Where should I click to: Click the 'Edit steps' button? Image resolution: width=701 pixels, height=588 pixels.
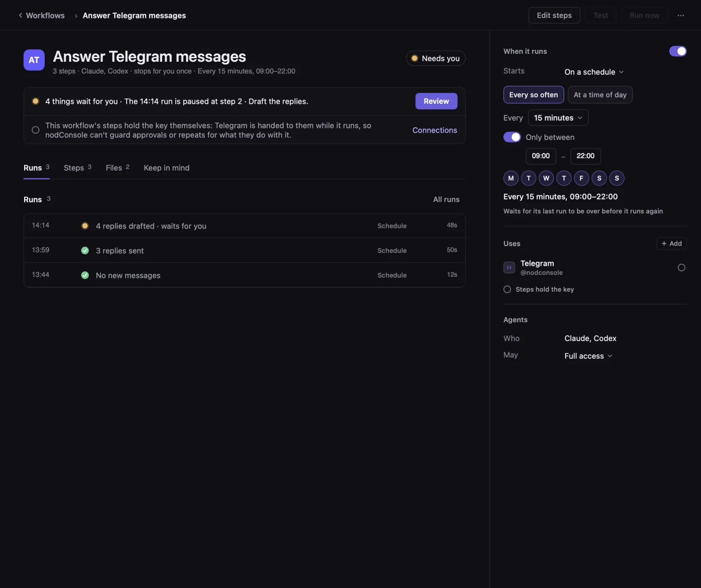coord(554,15)
